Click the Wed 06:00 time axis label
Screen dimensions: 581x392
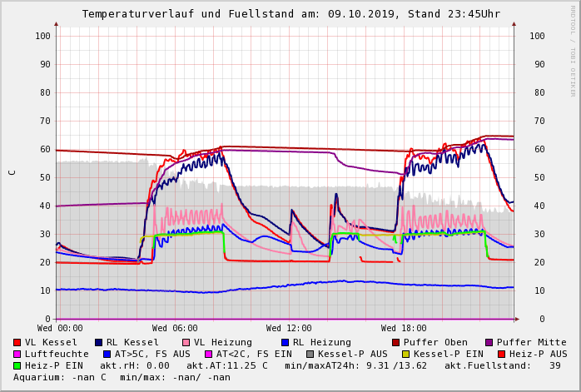pos(174,329)
